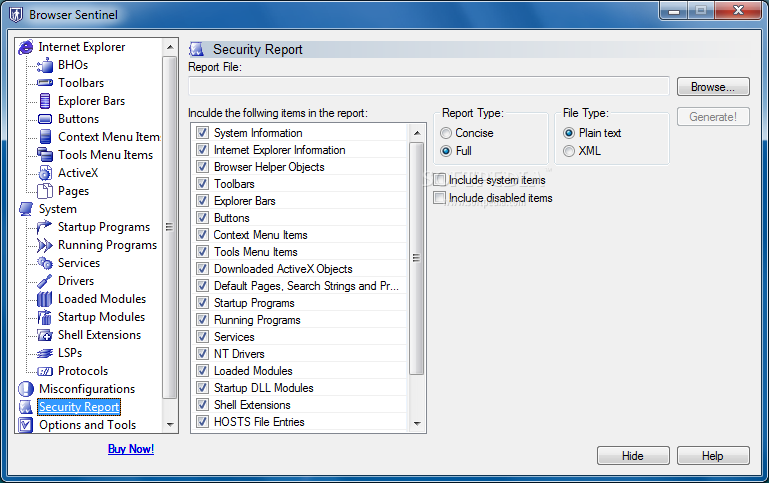Click the Drivers screwdriver icon
This screenshot has width=769, height=483.
coord(45,281)
